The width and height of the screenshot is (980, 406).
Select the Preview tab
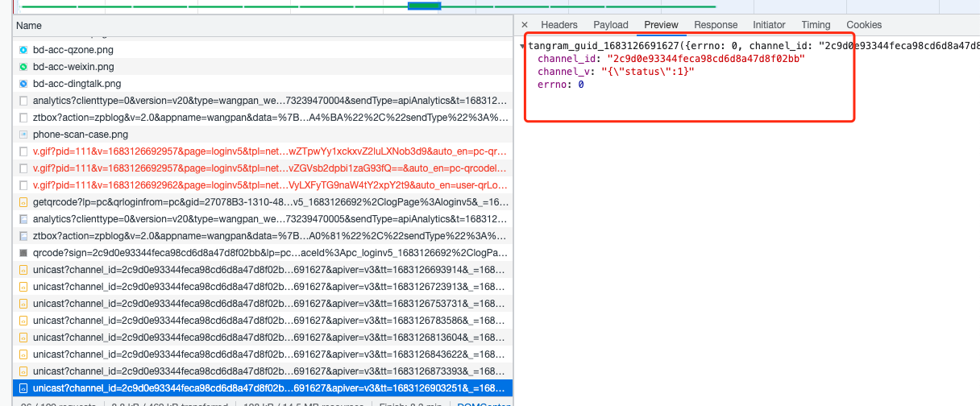661,25
